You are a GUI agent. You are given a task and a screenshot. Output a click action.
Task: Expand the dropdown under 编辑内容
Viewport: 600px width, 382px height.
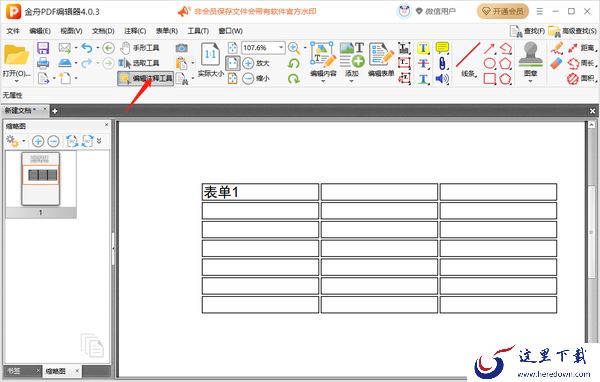[323, 81]
